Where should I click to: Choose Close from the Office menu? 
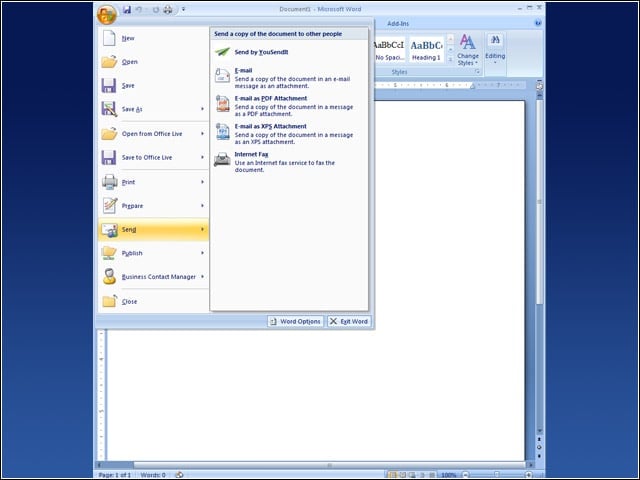153,301
